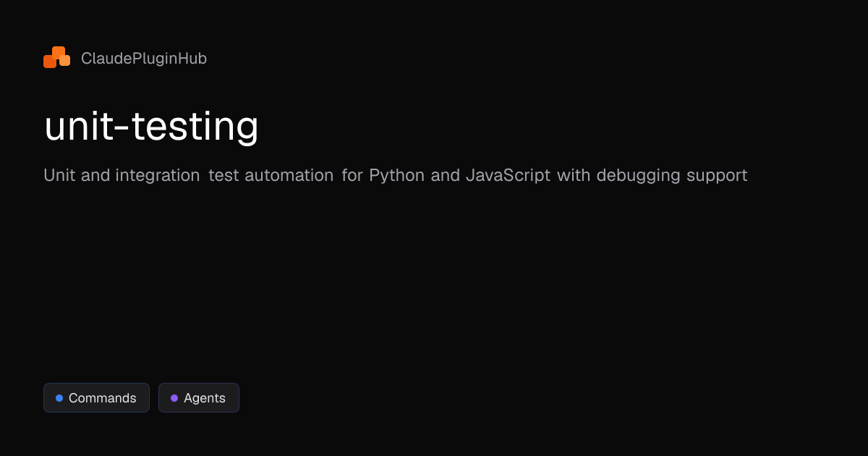
Task: Click the orange ClaudePluginHub logo icon
Action: click(56, 58)
